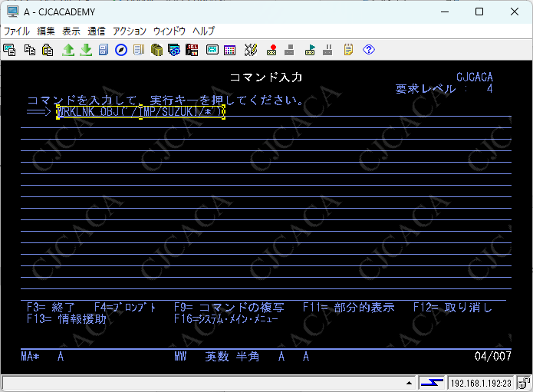Click the green upload (send file) icon
Viewport: 533px width, 392px height.
click(68, 50)
